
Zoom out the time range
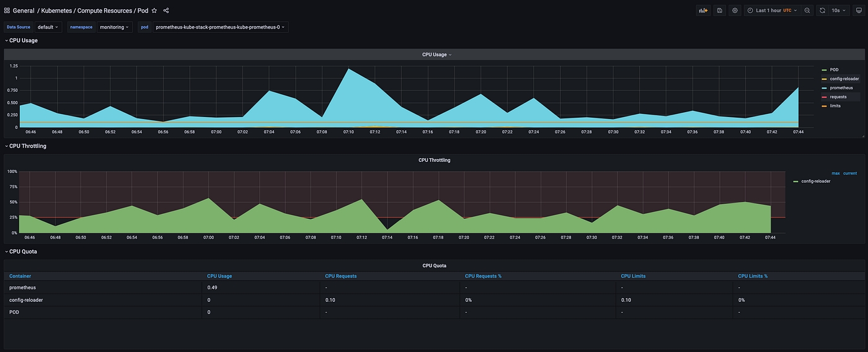tap(807, 11)
